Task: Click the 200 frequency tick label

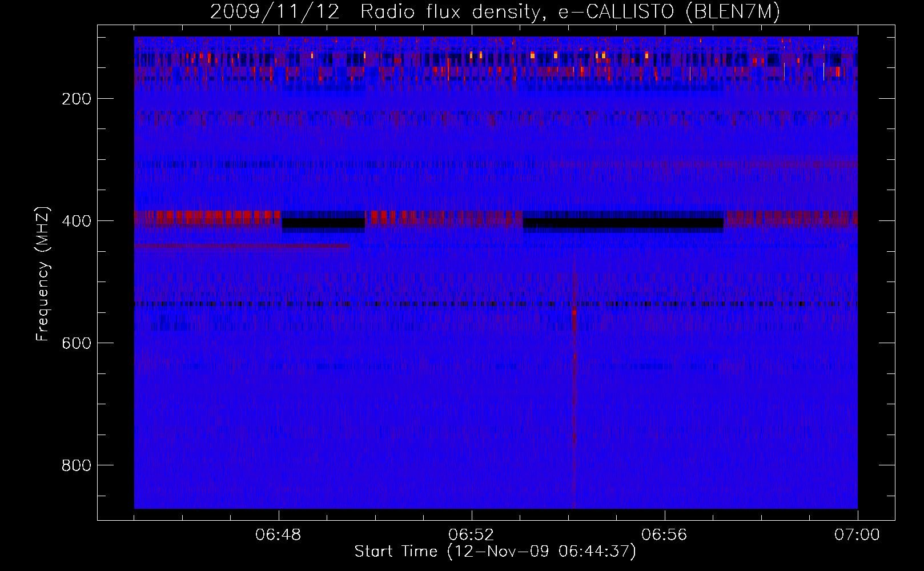Action: coord(77,99)
